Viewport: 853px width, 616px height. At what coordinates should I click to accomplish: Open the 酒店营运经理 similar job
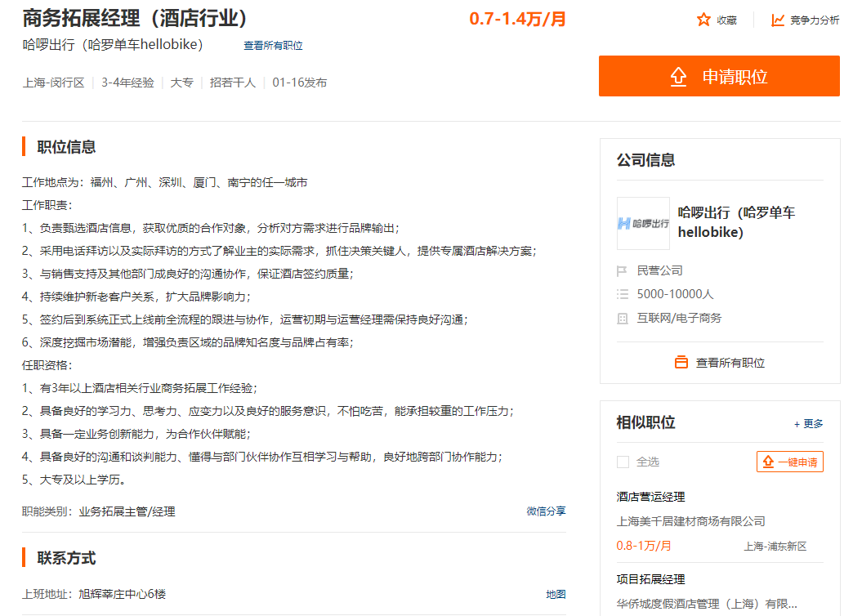650,497
